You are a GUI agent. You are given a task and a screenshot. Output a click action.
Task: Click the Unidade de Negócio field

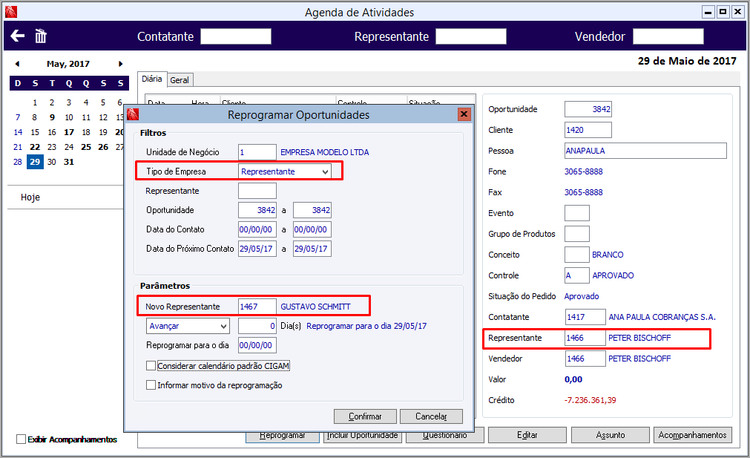(257, 152)
